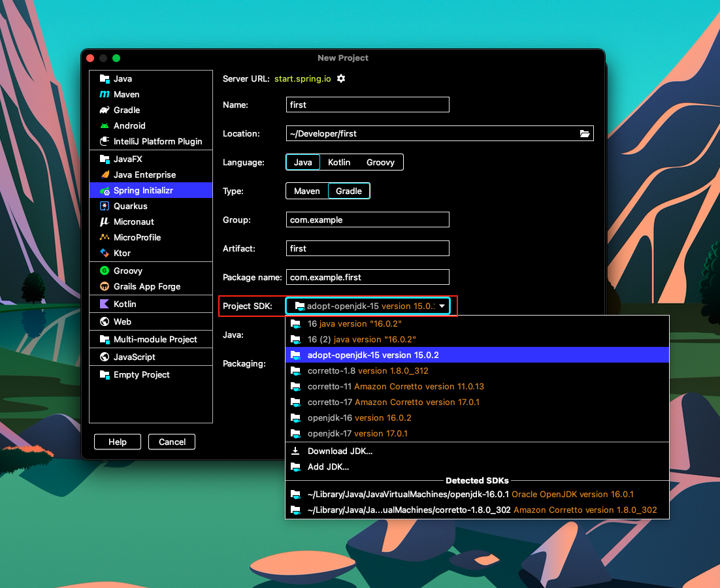The image size is (720, 588).
Task: Click the Maven icon in the sidebar
Action: 105,94
